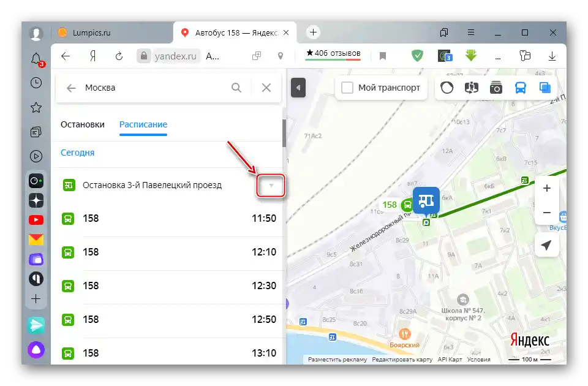Open browser profile avatar
The image size is (588, 386).
pos(36,33)
